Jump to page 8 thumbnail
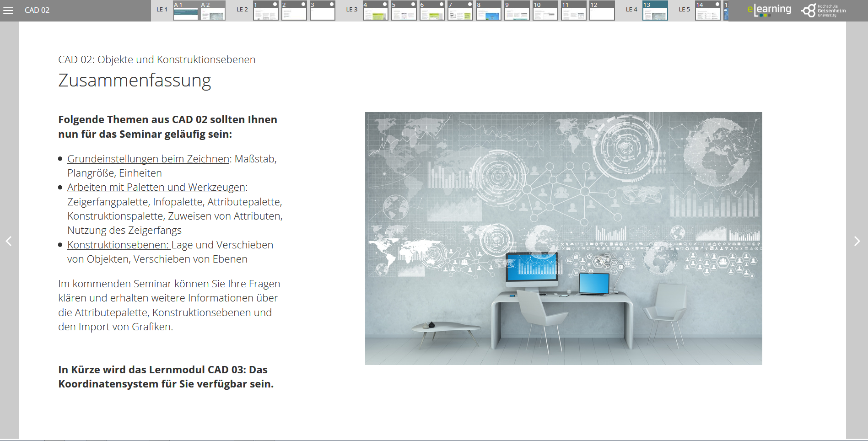The image size is (868, 441). [x=489, y=11]
